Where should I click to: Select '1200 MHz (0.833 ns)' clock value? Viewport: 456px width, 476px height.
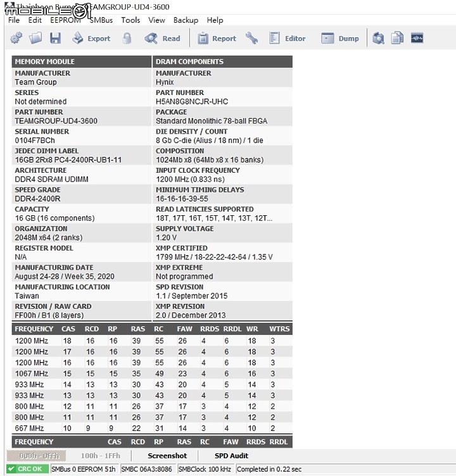pyautogui.click(x=190, y=179)
